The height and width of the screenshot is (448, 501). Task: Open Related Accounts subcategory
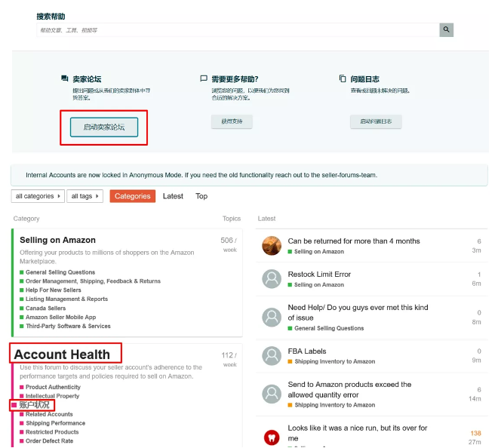coord(49,414)
